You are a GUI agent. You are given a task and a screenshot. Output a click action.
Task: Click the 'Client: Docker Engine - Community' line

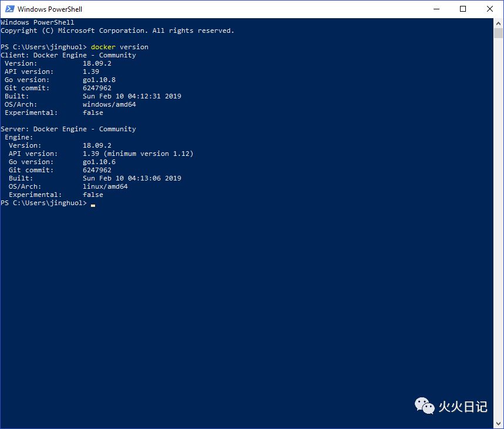click(x=68, y=55)
